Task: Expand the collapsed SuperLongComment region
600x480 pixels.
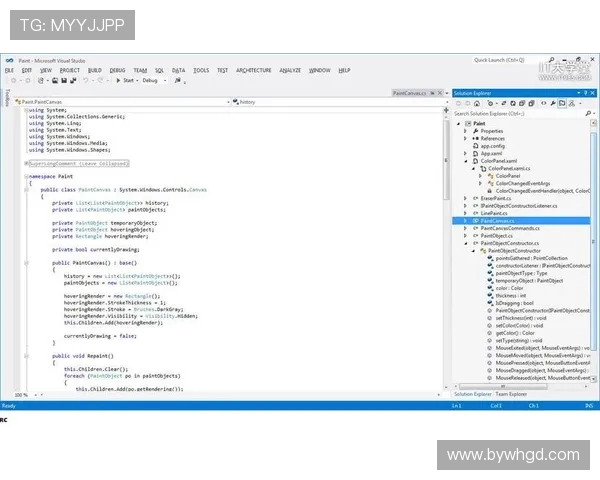Action: click(x=26, y=163)
